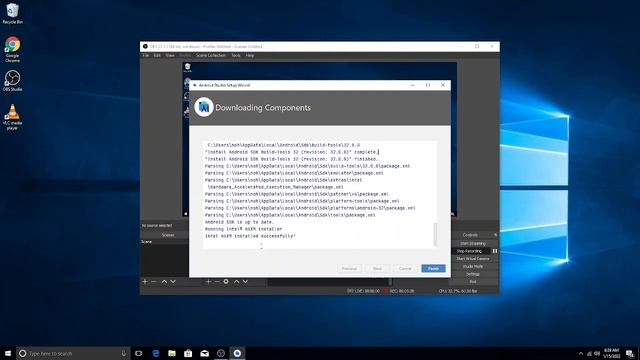Click the Android Studio taskbar icon
The width and height of the screenshot is (640, 360).
click(237, 353)
